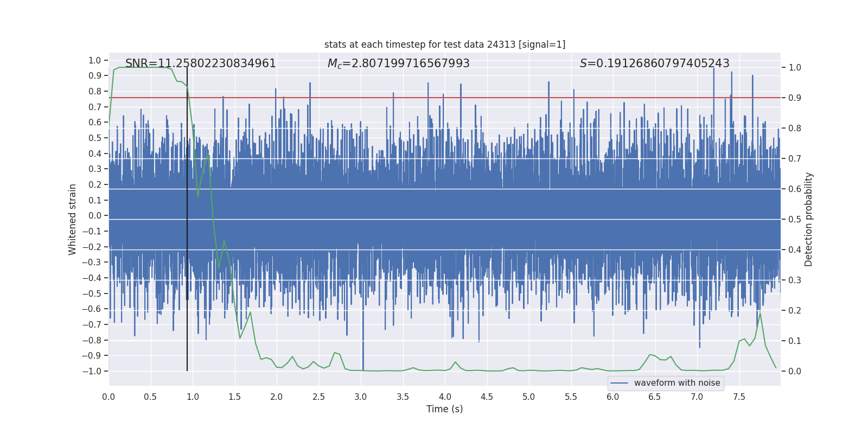Click the 7.0 tick on the Time axis
Viewport: 868px width, 434px height.
pos(697,397)
